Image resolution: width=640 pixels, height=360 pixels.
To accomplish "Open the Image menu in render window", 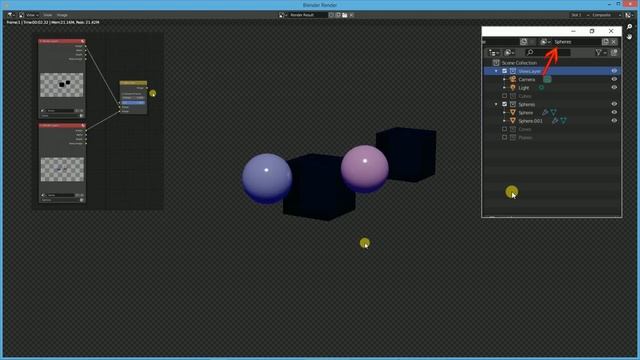I will [x=62, y=15].
